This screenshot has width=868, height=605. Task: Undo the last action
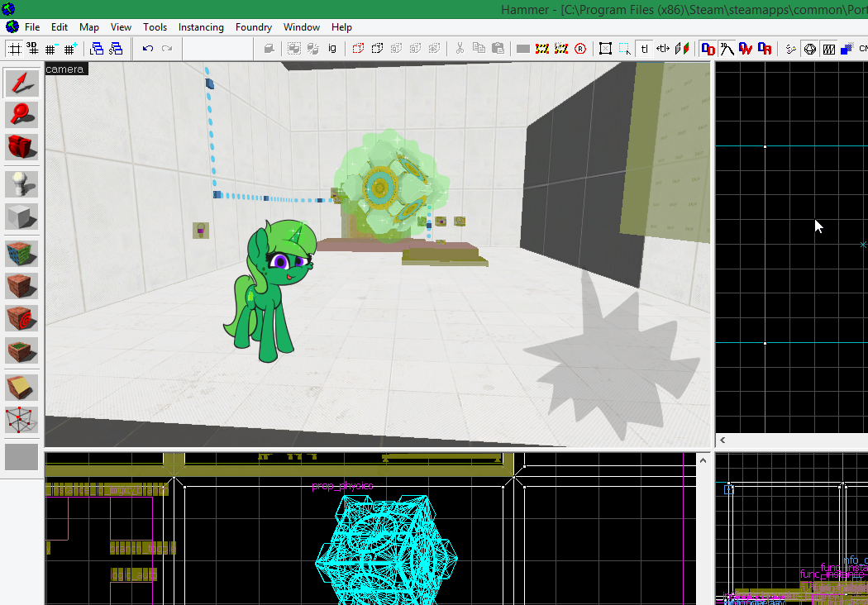tap(148, 49)
